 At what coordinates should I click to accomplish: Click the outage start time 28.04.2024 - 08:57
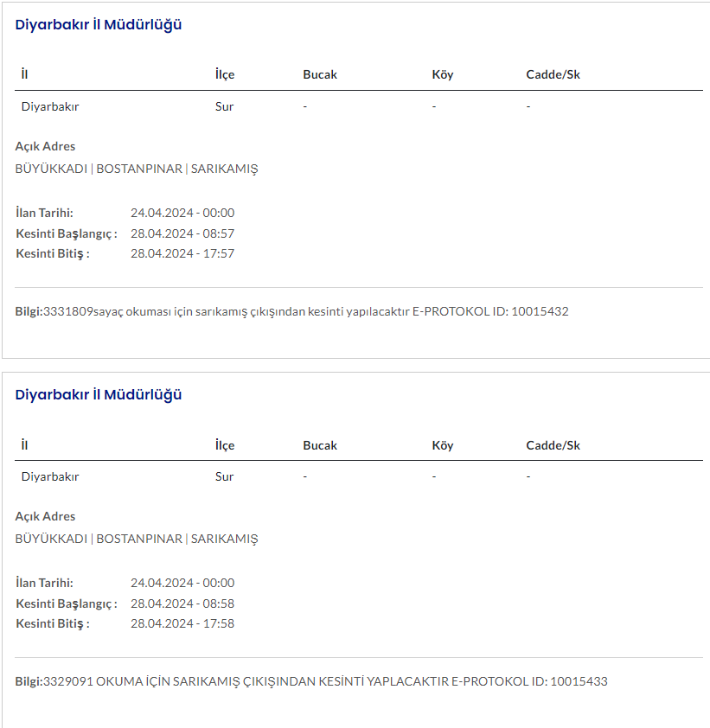[182, 233]
